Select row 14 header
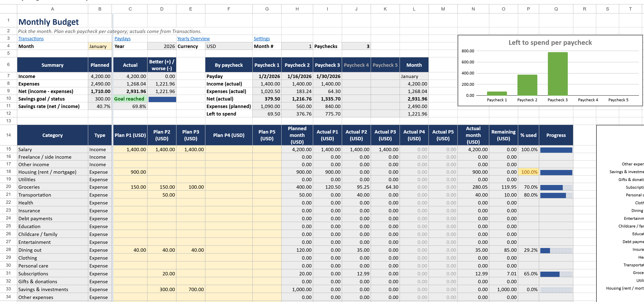 (x=8, y=135)
